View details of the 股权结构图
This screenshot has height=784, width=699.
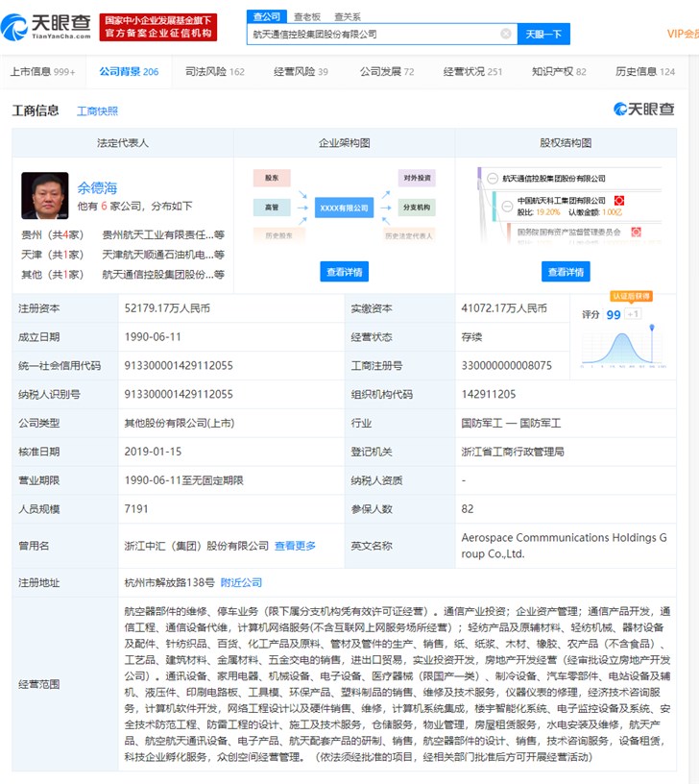tap(566, 272)
